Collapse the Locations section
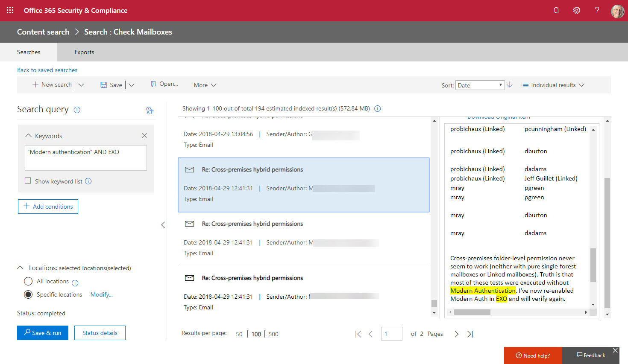The width and height of the screenshot is (628, 364). point(20,268)
